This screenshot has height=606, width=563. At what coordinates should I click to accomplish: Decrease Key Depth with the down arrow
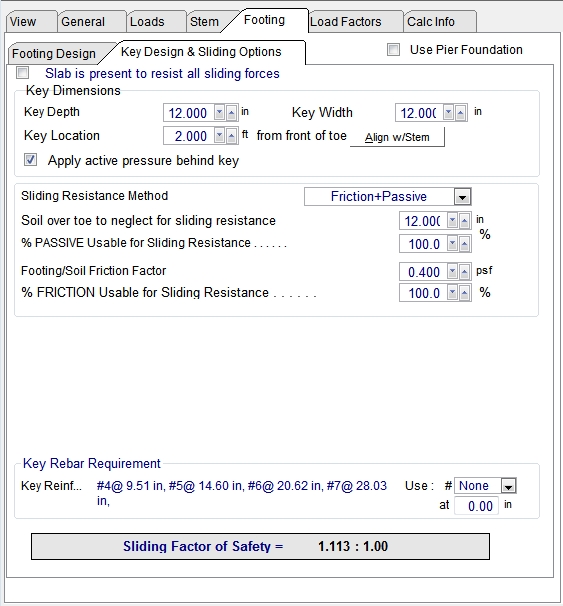click(x=219, y=113)
